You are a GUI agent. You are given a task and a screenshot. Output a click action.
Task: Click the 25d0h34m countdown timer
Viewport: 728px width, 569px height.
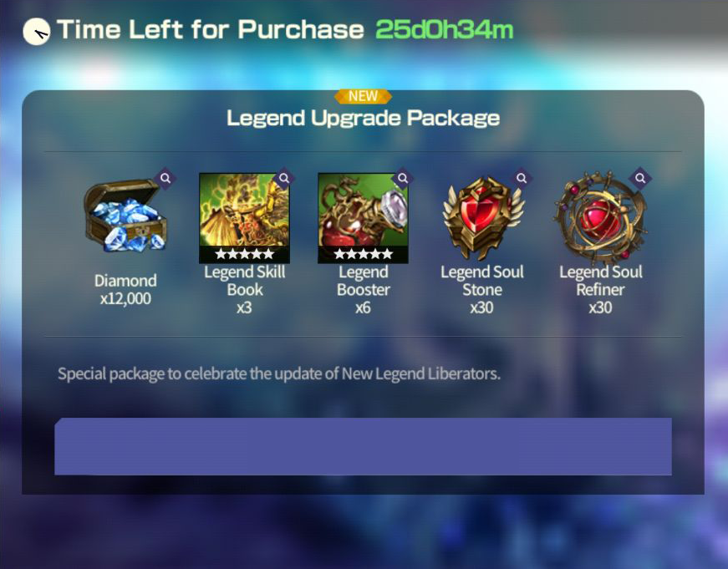pyautogui.click(x=445, y=30)
